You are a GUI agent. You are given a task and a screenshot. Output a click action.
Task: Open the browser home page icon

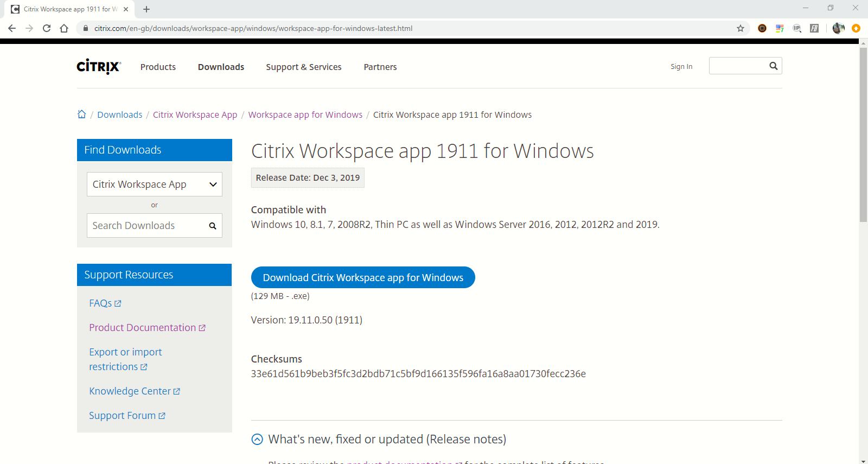(x=64, y=28)
